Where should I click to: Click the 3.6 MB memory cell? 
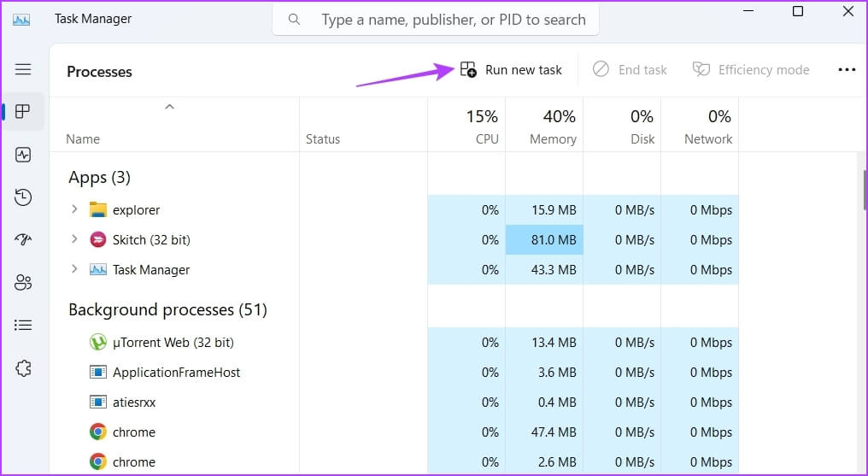[544, 373]
